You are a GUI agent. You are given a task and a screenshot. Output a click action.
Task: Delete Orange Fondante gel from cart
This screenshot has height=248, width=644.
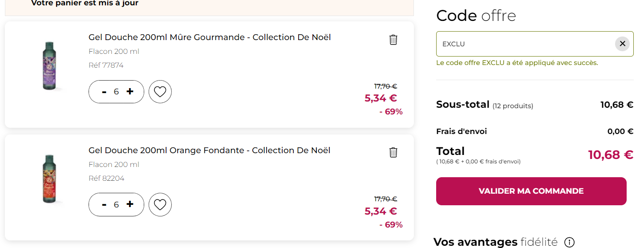pyautogui.click(x=393, y=152)
